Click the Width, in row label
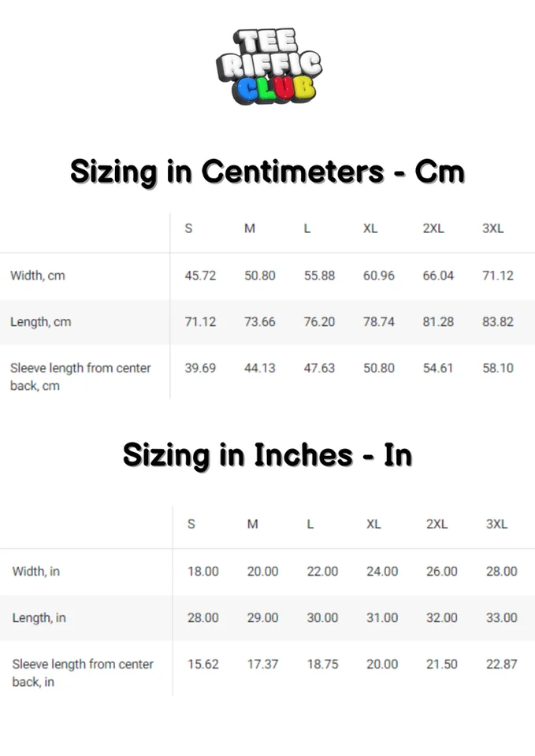The height and width of the screenshot is (756, 535). click(x=36, y=572)
